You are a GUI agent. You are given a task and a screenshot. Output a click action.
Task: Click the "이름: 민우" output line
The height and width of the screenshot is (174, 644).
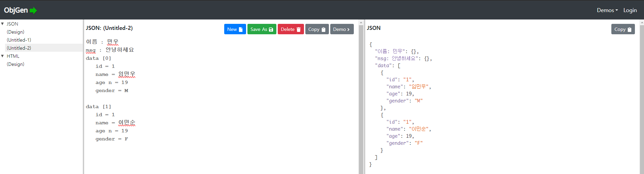(x=397, y=51)
